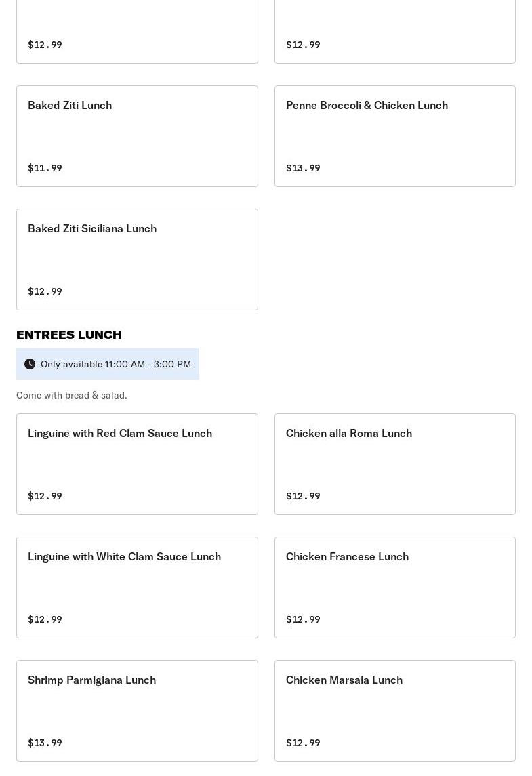
Task: Click the Entrees Lunch section heading
Action: click(x=69, y=335)
